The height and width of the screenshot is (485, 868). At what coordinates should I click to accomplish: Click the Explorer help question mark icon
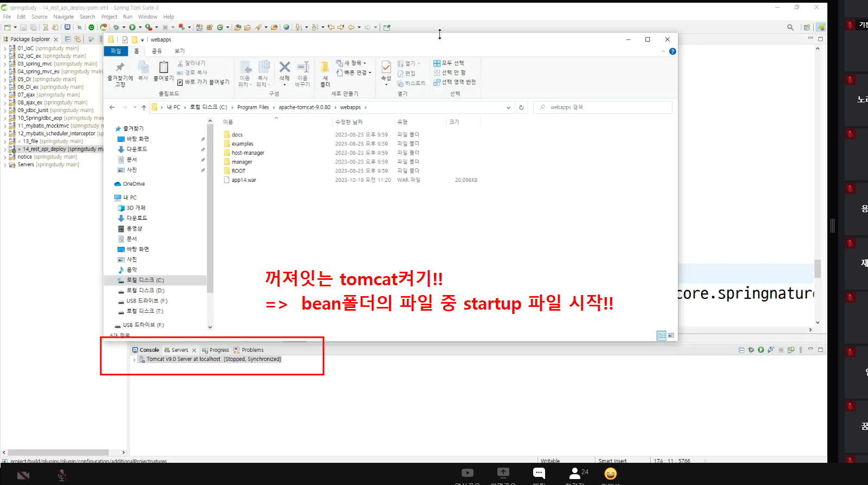[x=672, y=51]
